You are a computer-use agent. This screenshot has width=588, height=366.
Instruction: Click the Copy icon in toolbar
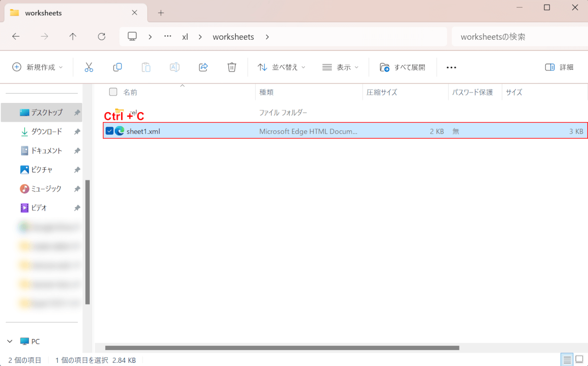coord(118,67)
